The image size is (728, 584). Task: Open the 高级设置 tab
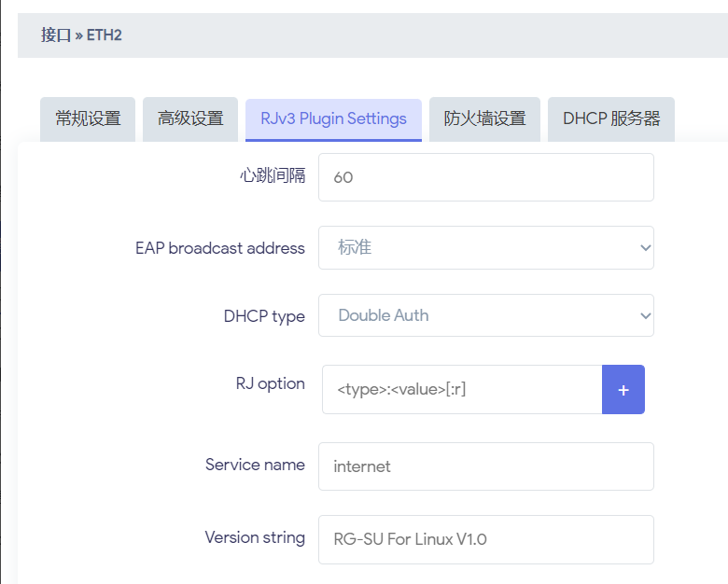point(190,119)
